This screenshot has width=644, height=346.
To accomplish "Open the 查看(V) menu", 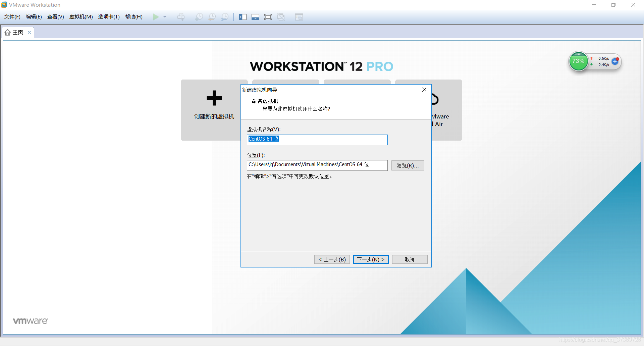I will coord(55,17).
